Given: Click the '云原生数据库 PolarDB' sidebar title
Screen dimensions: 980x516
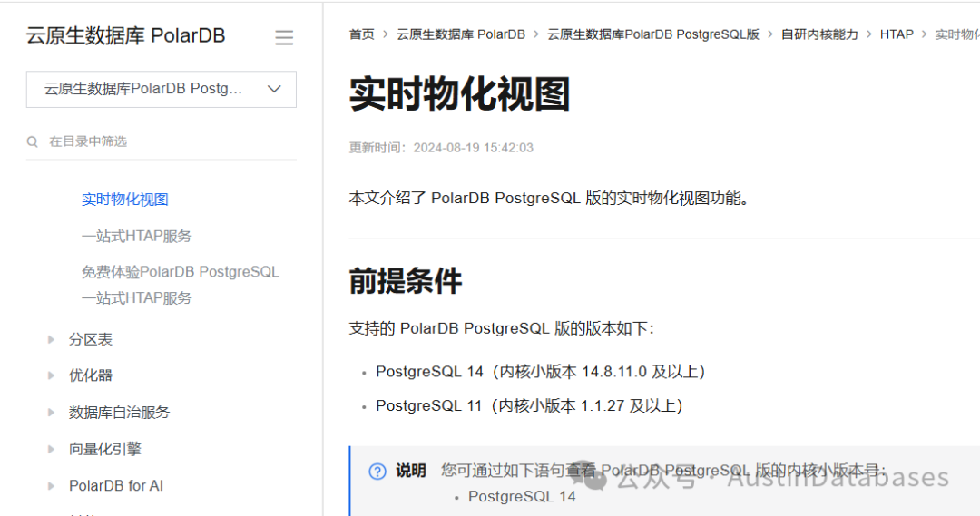Looking at the screenshot, I should point(125,36).
